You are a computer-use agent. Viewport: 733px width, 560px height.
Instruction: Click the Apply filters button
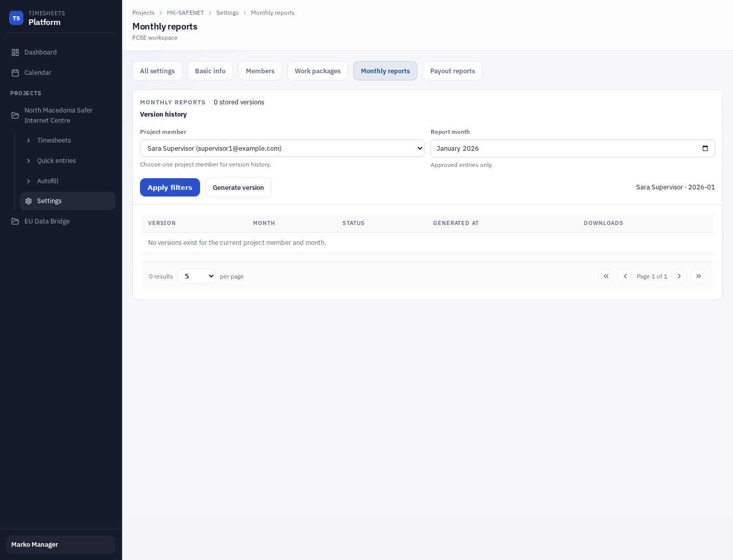pyautogui.click(x=170, y=187)
